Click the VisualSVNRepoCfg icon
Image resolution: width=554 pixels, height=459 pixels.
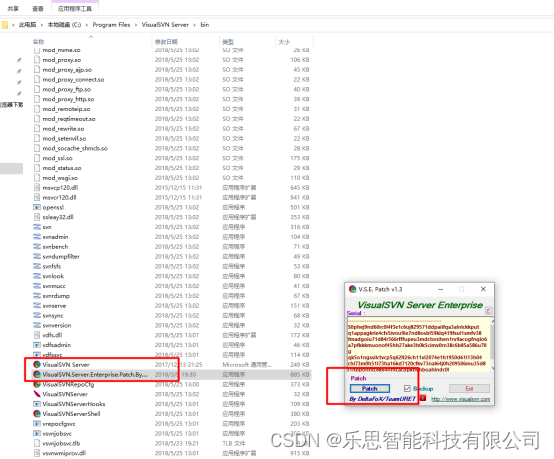(37, 384)
